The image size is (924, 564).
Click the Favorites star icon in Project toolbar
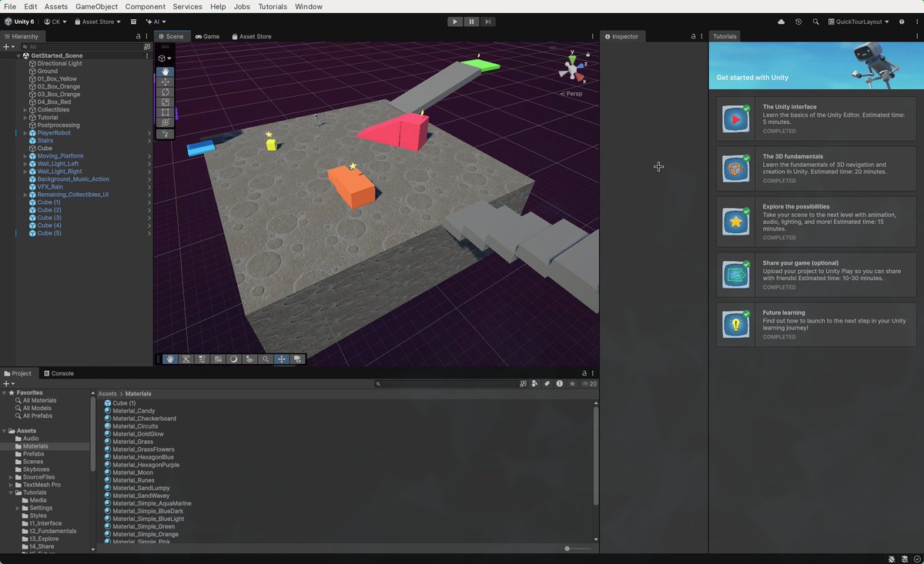coord(572,383)
